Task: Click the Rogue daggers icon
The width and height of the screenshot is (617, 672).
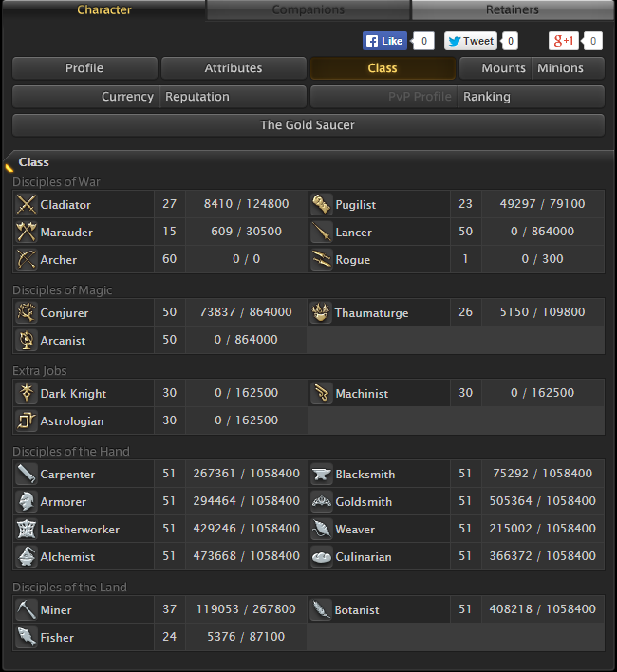Action: [x=322, y=259]
